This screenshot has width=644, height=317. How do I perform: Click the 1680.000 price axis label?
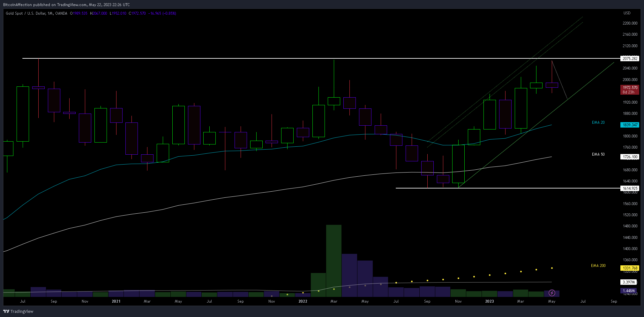click(x=630, y=170)
